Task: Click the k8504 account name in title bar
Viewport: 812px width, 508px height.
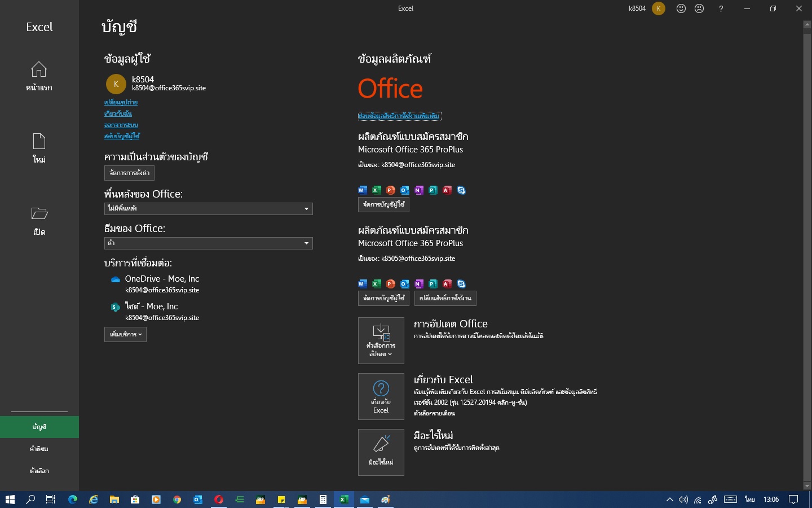Action: [637, 8]
